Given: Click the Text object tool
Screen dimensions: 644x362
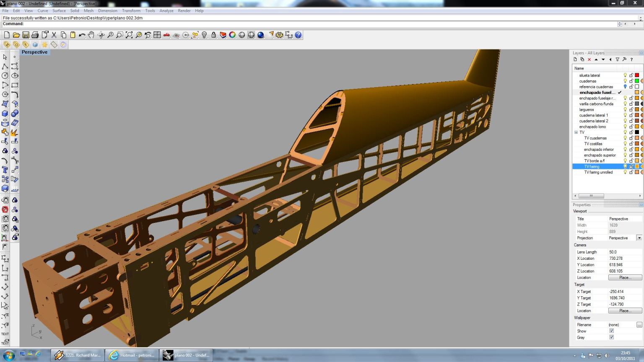Looking at the screenshot, I should [5, 170].
